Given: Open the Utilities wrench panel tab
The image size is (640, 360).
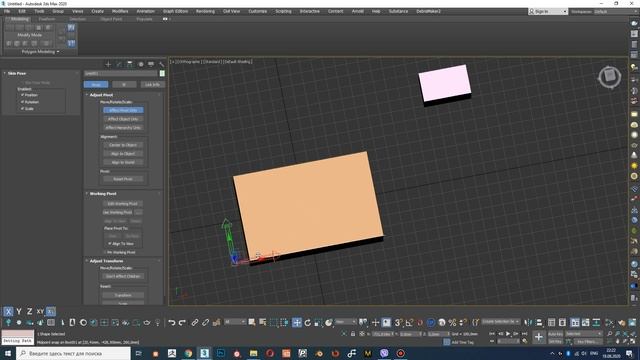Looking at the screenshot, I should point(162,64).
